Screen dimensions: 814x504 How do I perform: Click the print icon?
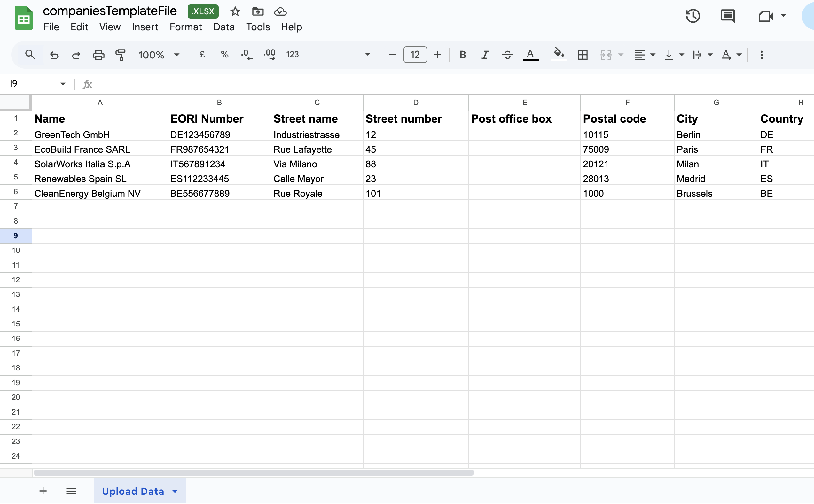click(98, 55)
